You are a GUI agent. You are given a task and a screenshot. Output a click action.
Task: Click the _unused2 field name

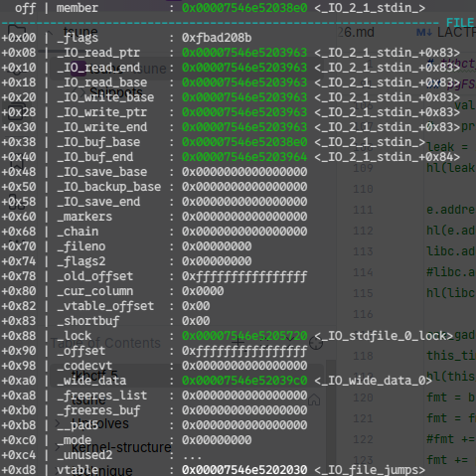(x=84, y=455)
